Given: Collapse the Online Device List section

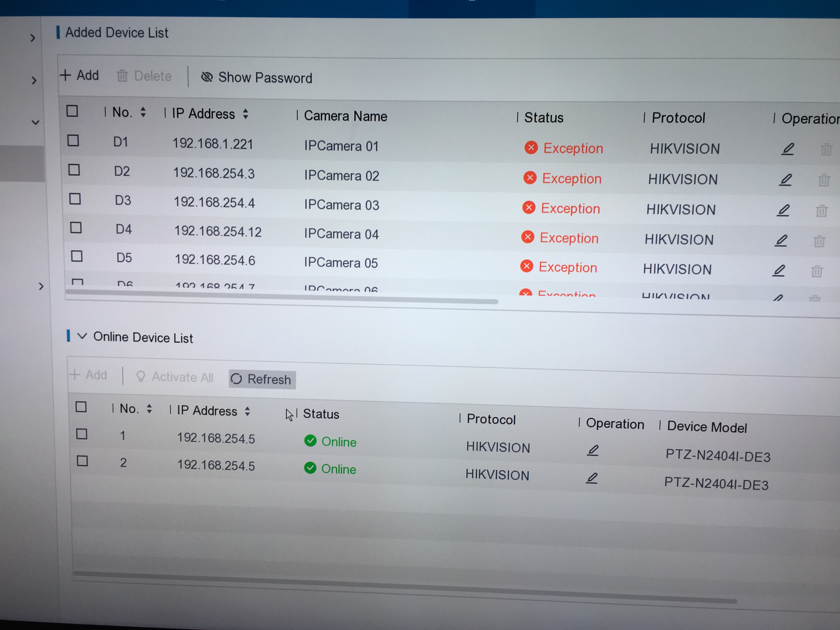Looking at the screenshot, I should [82, 336].
